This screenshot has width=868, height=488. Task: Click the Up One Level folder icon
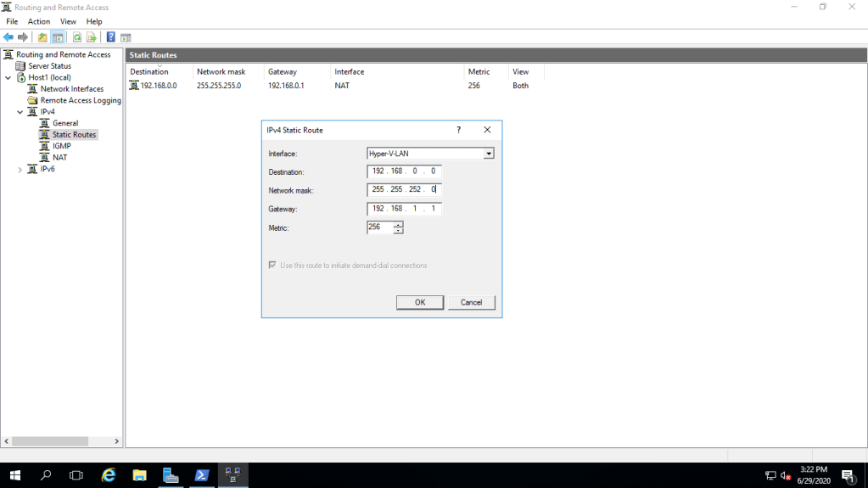tap(42, 37)
